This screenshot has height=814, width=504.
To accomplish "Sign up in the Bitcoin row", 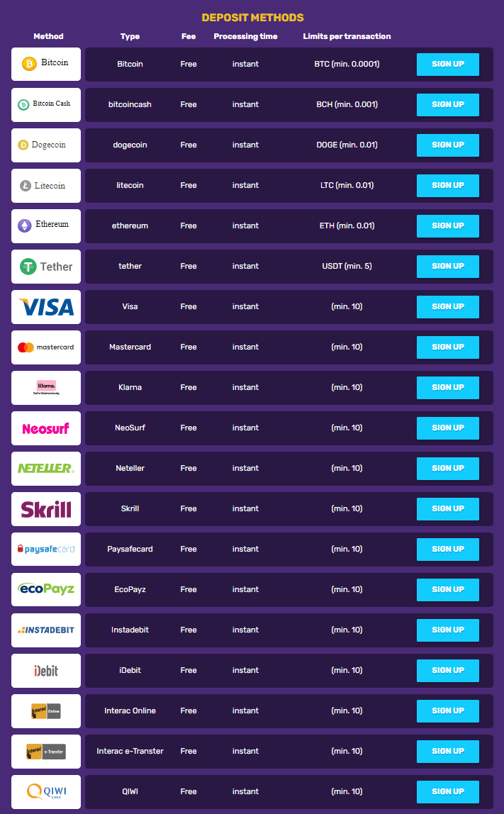I will [x=447, y=64].
